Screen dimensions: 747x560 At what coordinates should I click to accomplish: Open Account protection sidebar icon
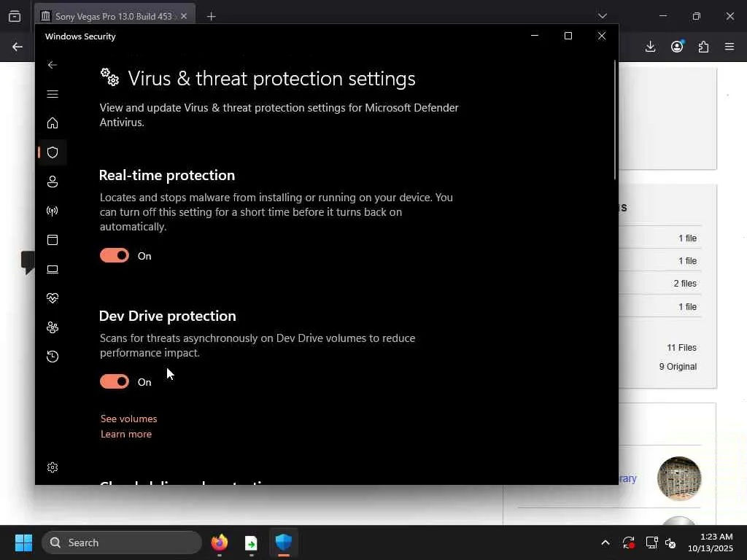53,182
